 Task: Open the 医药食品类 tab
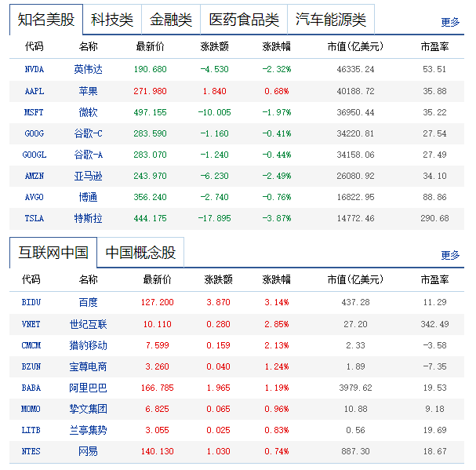(244, 20)
